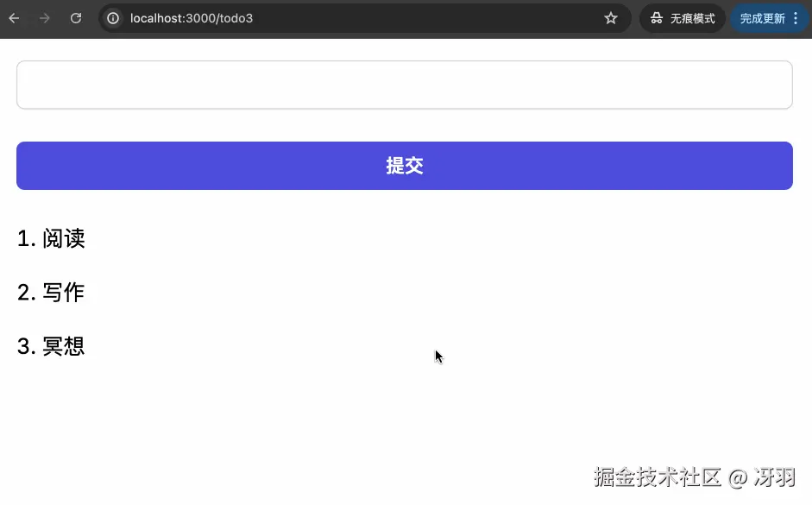Select the todo item 冥想
Viewport: 812px width, 505px height.
tap(64, 346)
